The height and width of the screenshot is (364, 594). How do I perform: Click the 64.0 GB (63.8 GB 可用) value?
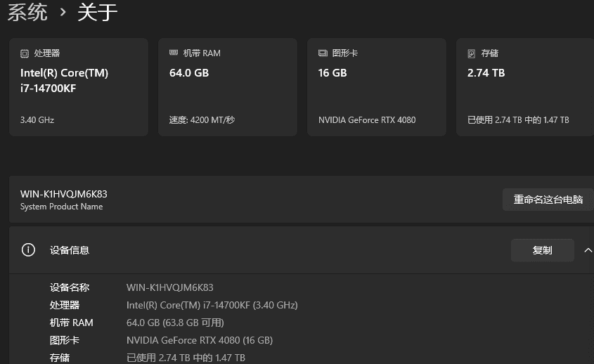click(175, 323)
